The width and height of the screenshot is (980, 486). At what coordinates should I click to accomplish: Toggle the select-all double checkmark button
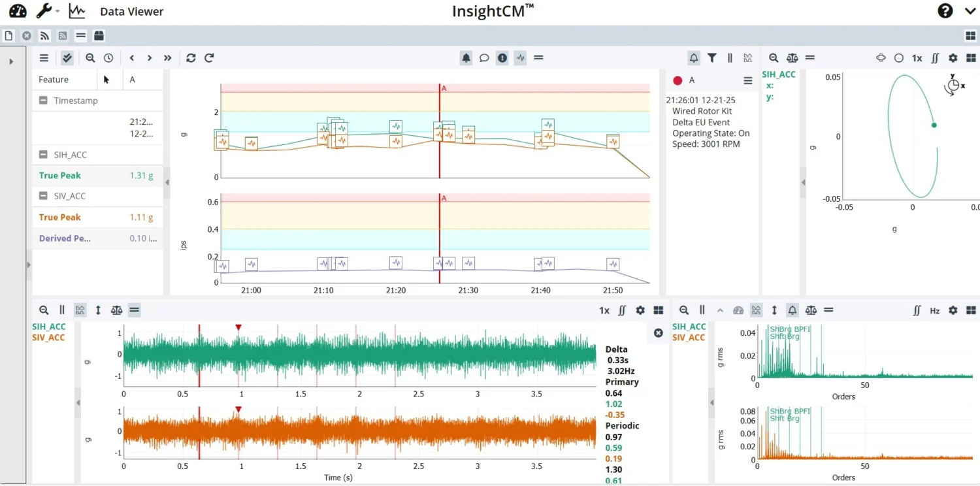click(x=67, y=58)
